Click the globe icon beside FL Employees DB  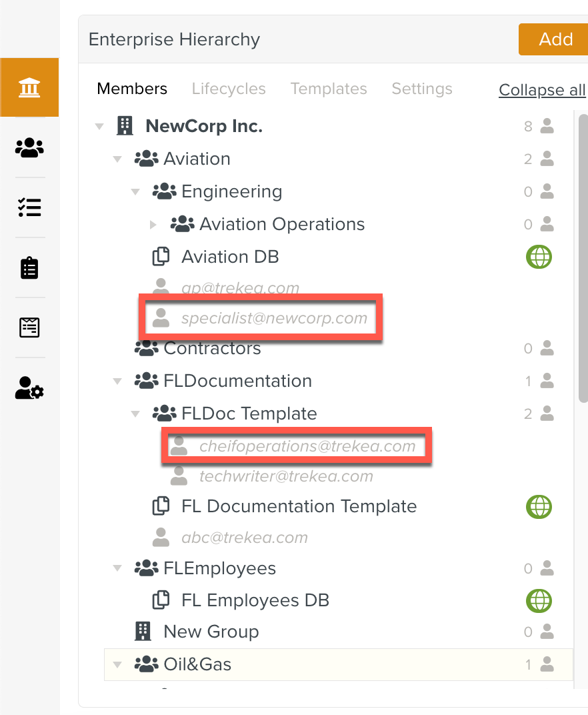pyautogui.click(x=539, y=600)
